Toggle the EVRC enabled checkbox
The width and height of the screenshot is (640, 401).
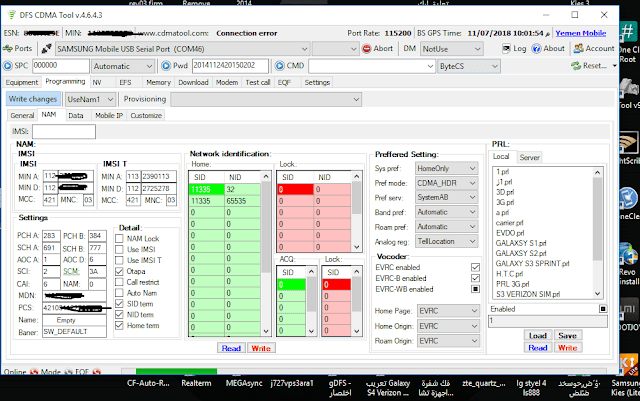[475, 267]
